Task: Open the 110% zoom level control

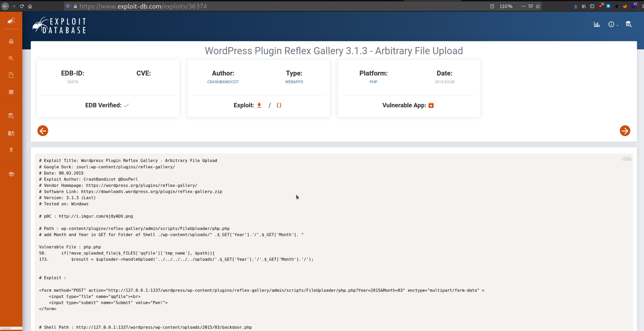Action: [506, 6]
